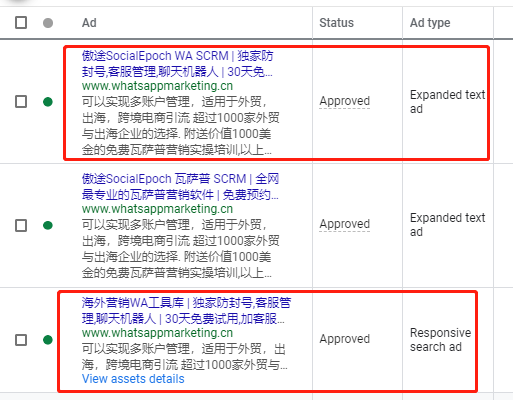Click description text of WA SCRM ad
513x400 pixels.
pos(180,126)
